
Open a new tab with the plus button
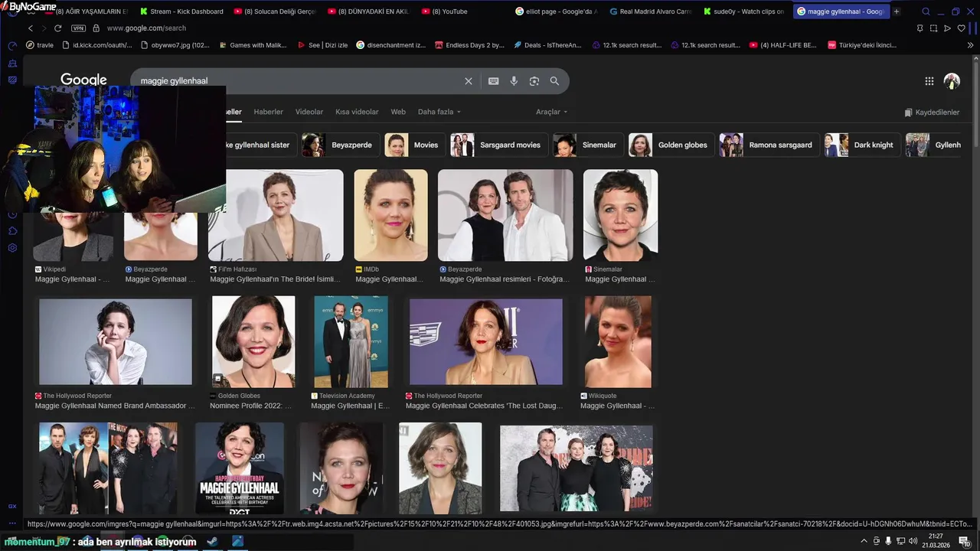click(x=897, y=11)
